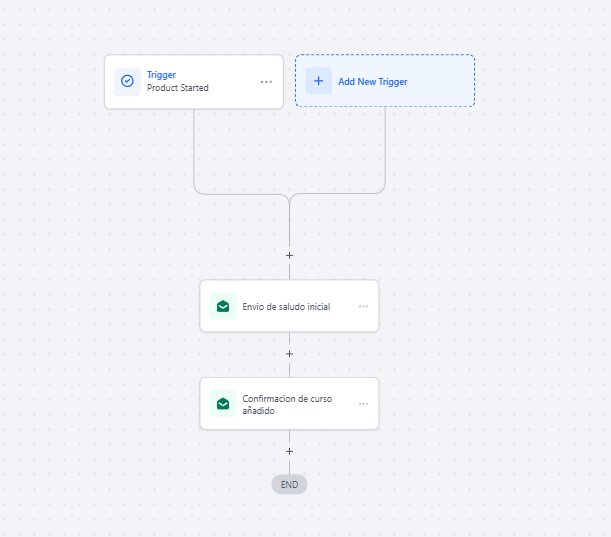Click the envelope icon of Confirmacion de curso añadido
The width and height of the screenshot is (611, 537).
223,404
